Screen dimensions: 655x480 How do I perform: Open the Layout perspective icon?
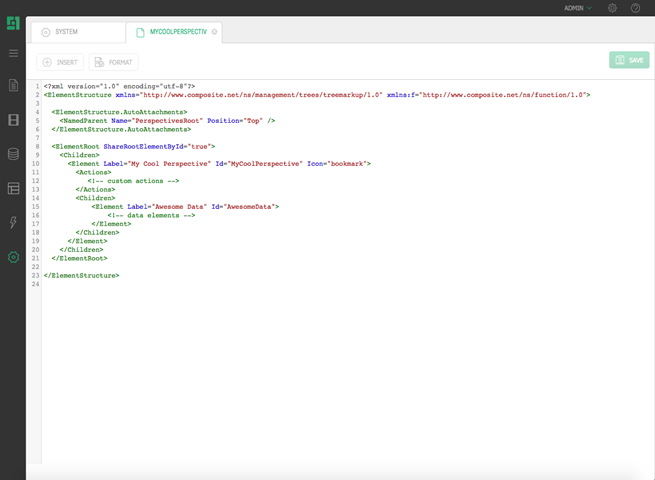13,188
